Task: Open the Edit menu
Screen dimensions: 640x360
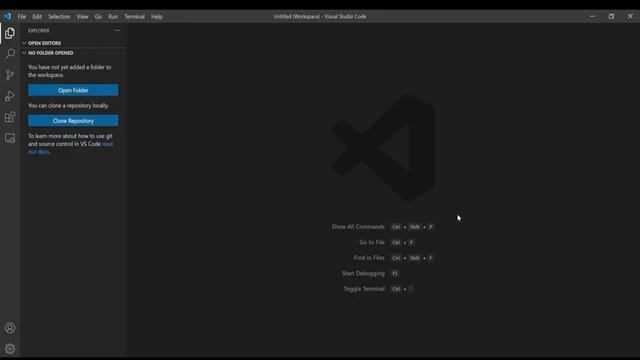Action: (x=37, y=17)
